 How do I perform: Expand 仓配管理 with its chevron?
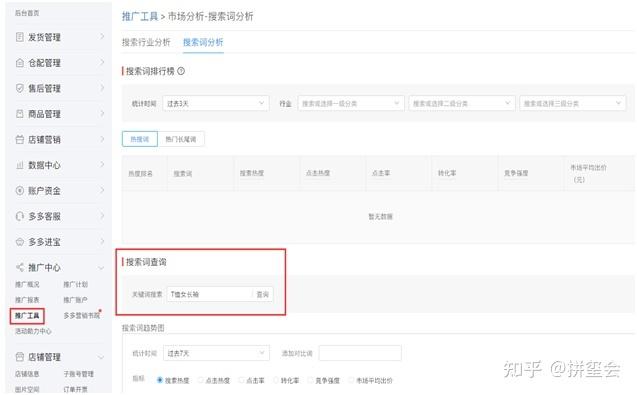[102, 62]
